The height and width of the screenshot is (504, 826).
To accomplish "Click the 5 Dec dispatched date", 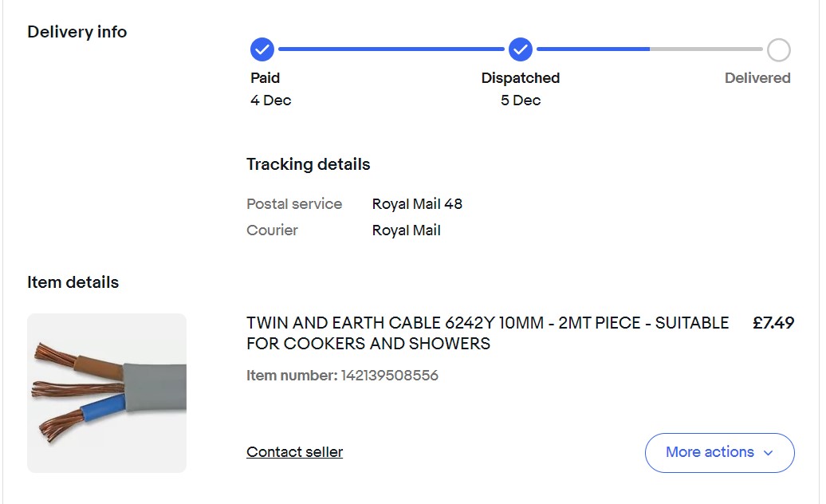I will 521,100.
